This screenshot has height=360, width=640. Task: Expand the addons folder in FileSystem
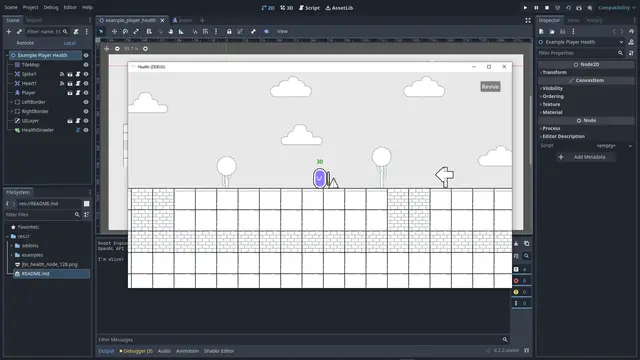coord(11,246)
